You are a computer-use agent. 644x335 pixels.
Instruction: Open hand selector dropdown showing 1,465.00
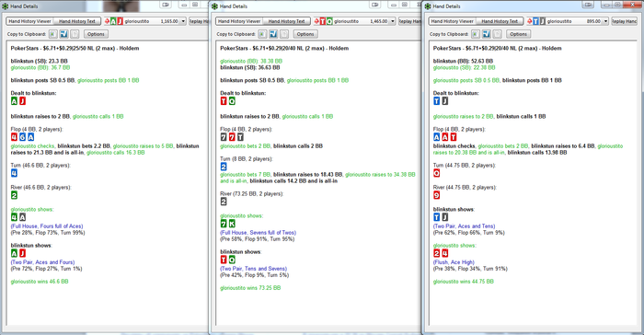[x=393, y=21]
